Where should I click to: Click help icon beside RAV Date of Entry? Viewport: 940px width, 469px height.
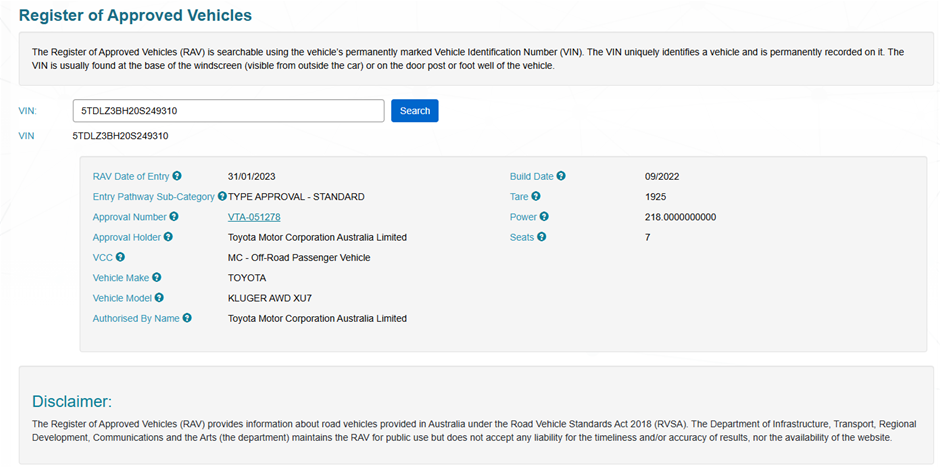177,176
